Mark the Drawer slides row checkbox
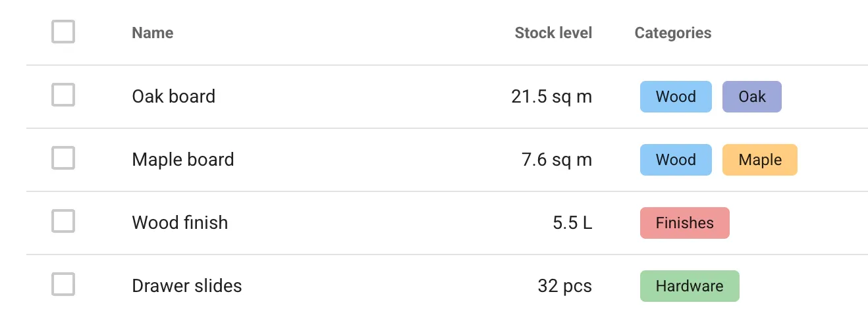 (x=63, y=284)
